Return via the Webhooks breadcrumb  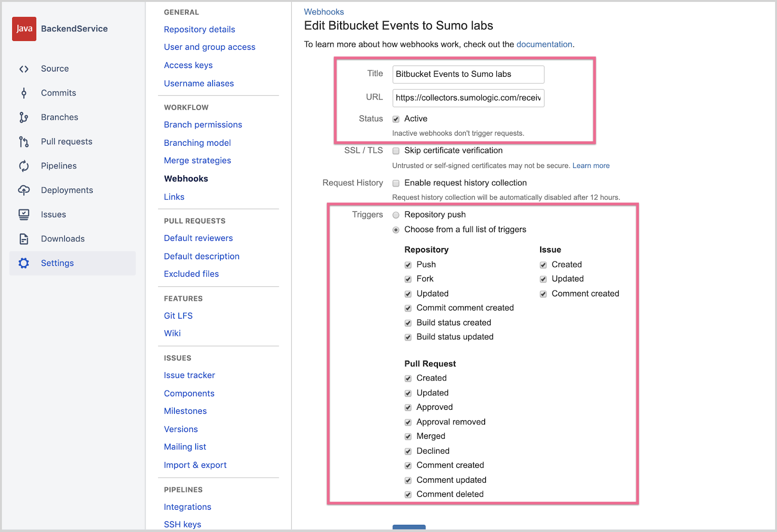pyautogui.click(x=324, y=12)
